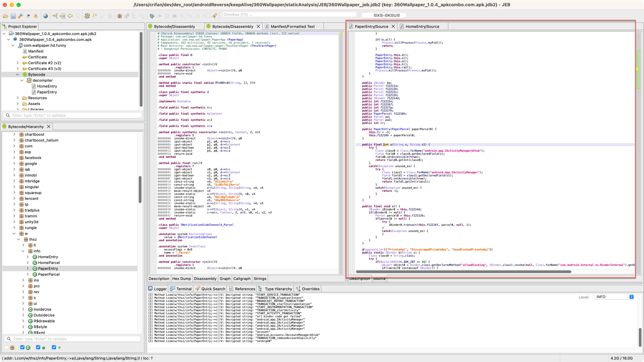Click the Logger panel vertical scrollbar
This screenshot has height=362, width=644.
pyautogui.click(x=640, y=337)
